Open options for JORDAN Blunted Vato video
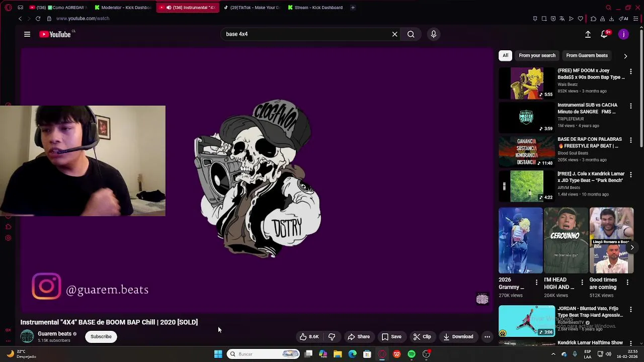This screenshot has height=362, width=644. click(x=631, y=310)
